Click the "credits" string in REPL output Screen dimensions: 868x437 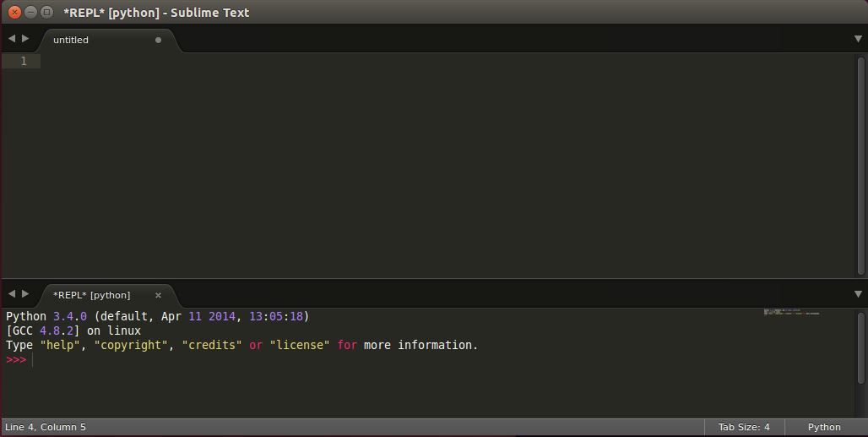pos(212,345)
